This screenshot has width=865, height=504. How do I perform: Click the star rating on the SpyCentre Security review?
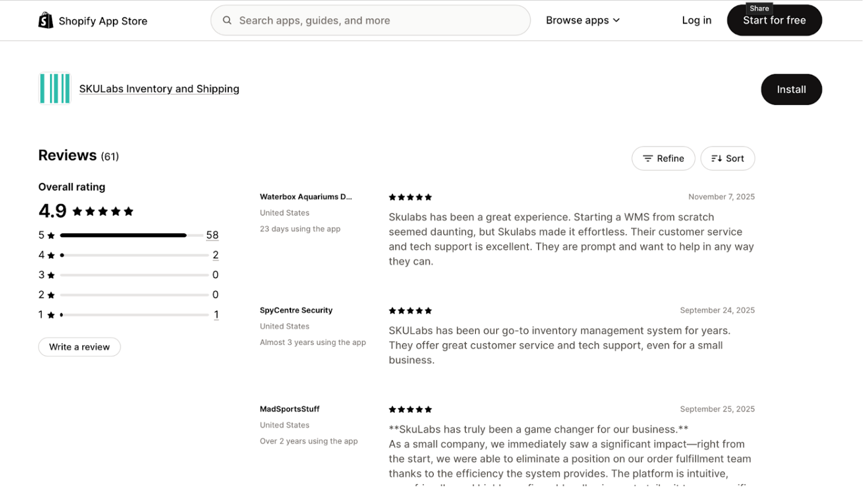click(410, 311)
